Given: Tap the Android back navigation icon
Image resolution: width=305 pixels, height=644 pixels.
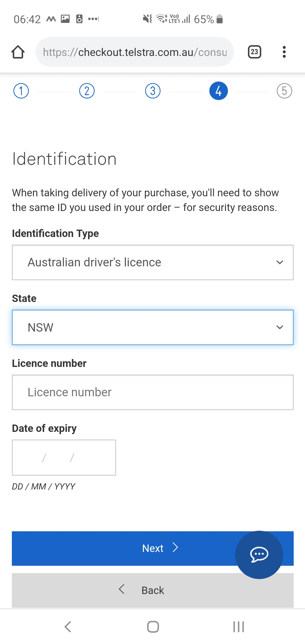Looking at the screenshot, I should pos(68,627).
